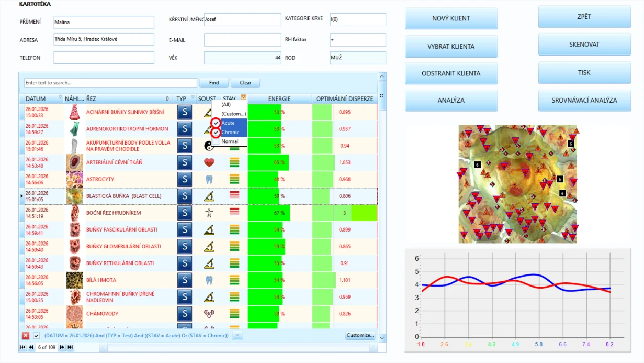This screenshot has width=644, height=363.
Task: Click the SROVNÁVACÍ ANALÝZA button
Action: click(584, 100)
